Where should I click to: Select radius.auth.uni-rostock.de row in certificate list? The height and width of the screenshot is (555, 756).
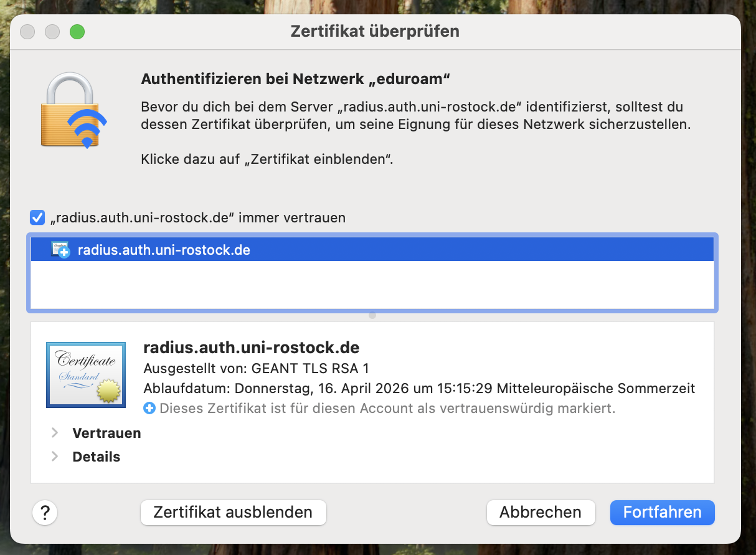pos(372,250)
